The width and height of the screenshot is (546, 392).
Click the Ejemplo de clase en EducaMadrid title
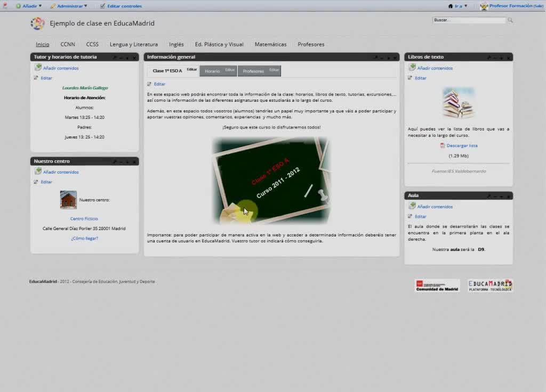[x=102, y=23]
